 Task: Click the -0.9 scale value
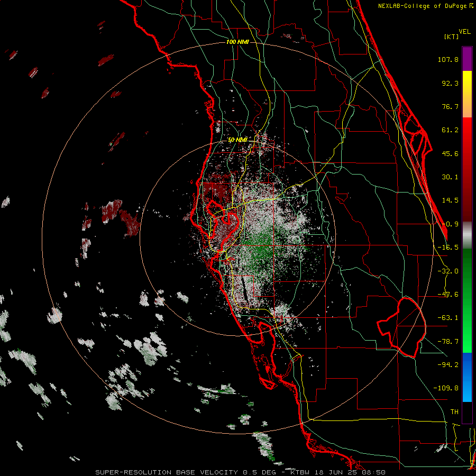click(x=450, y=224)
